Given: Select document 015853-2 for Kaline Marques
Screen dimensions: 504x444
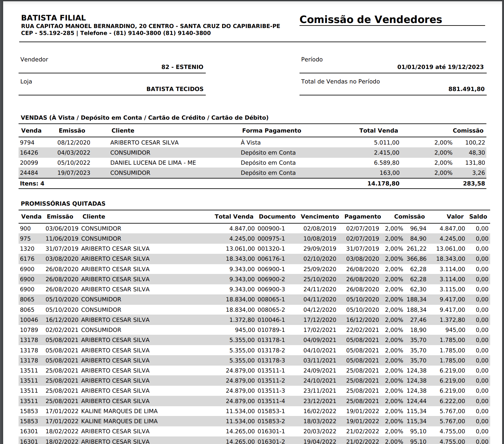Looking at the screenshot, I should pos(271,421).
